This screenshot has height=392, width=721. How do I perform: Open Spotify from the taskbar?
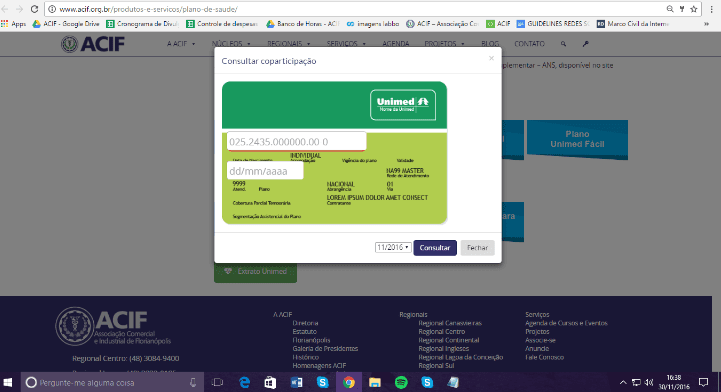pyautogui.click(x=401, y=382)
